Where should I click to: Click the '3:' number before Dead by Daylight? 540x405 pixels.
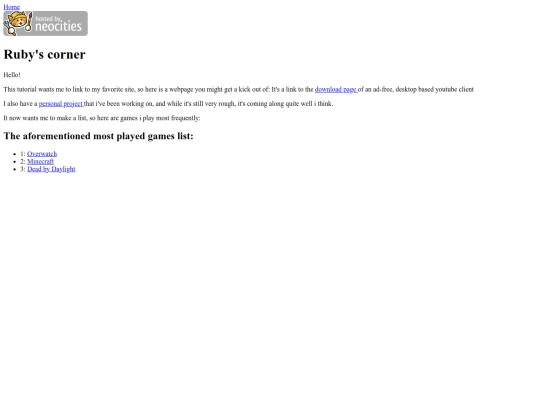[x=23, y=169]
